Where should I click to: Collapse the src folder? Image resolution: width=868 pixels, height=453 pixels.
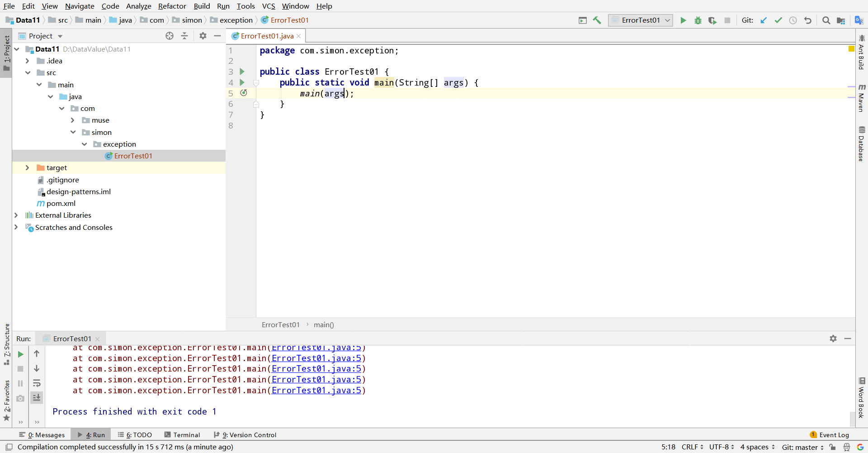coord(28,72)
